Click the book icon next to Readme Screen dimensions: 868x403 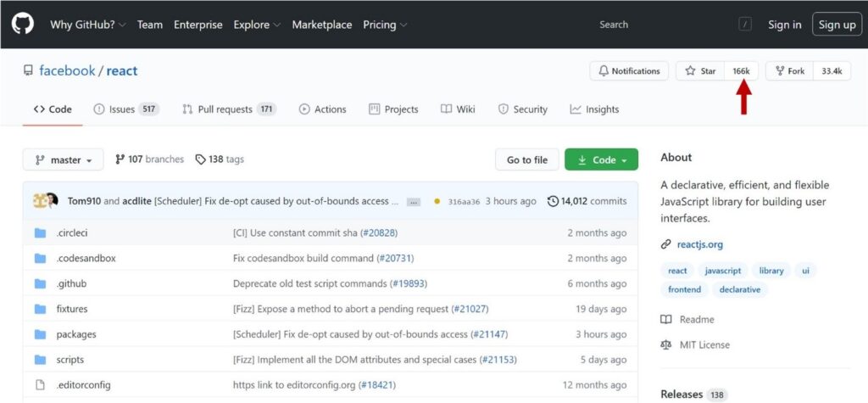tap(666, 319)
